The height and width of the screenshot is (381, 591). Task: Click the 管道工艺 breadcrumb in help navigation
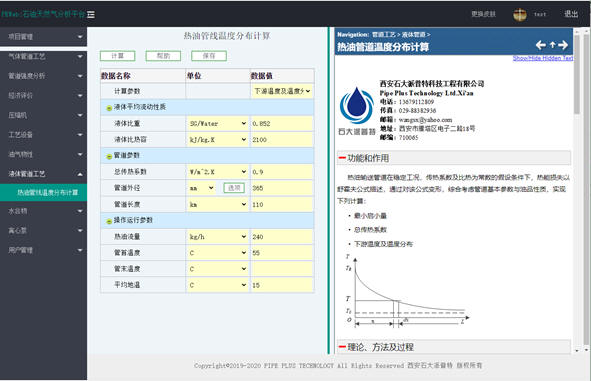tap(384, 35)
